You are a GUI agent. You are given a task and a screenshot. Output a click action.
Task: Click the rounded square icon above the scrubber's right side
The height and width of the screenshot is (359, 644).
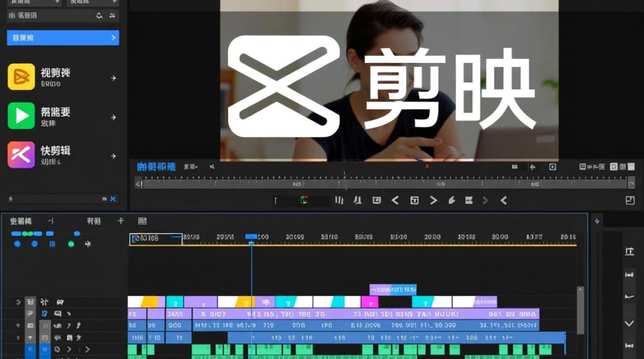[x=552, y=167]
